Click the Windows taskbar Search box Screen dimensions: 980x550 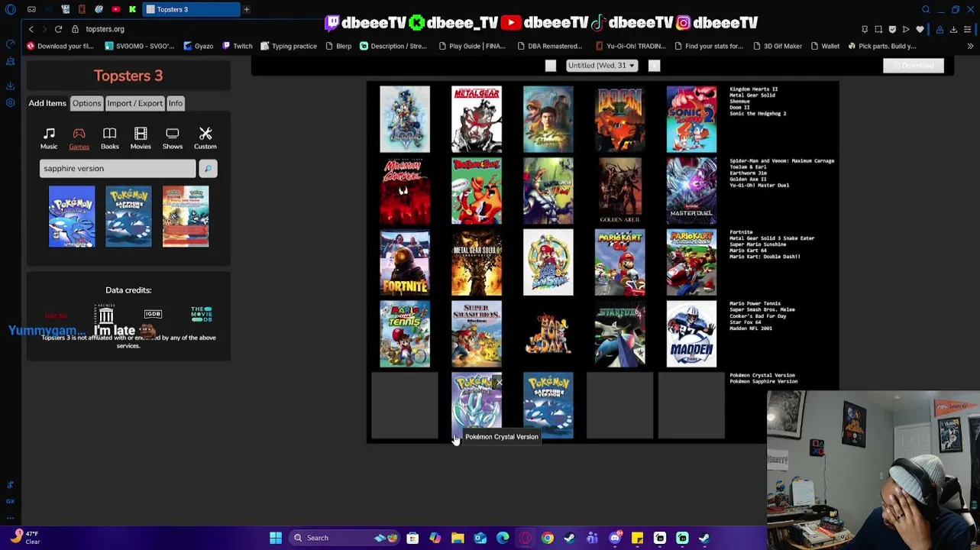tap(344, 538)
